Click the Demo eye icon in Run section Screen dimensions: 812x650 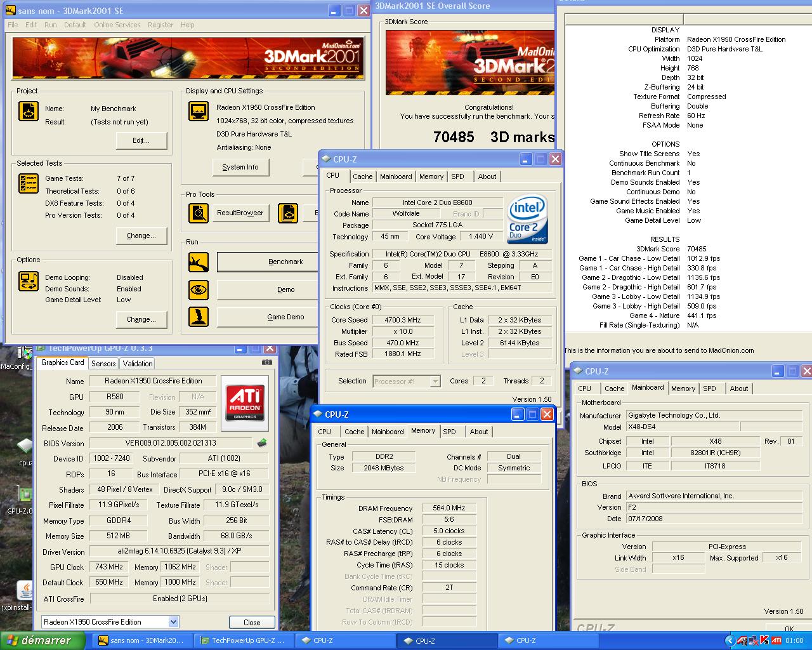pyautogui.click(x=199, y=289)
